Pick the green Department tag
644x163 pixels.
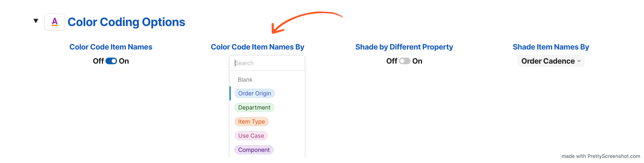pyautogui.click(x=254, y=107)
